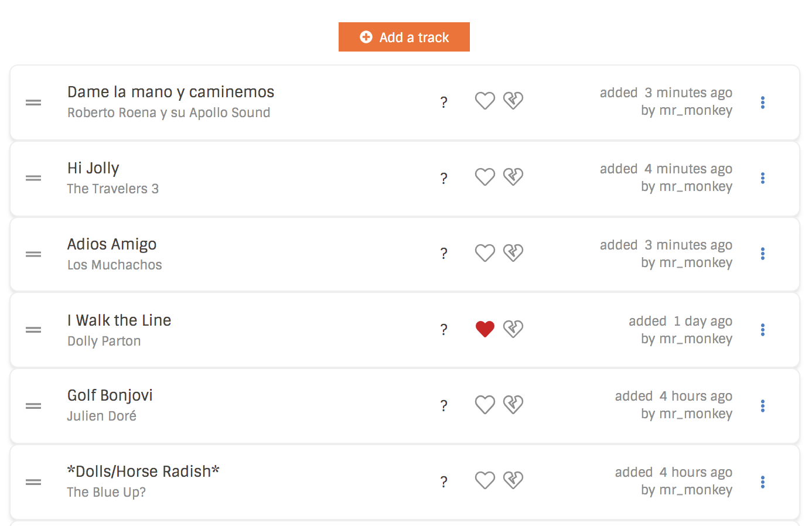812x526 pixels.
Task: Click drag handle of I Walk the Line
Action: point(33,330)
